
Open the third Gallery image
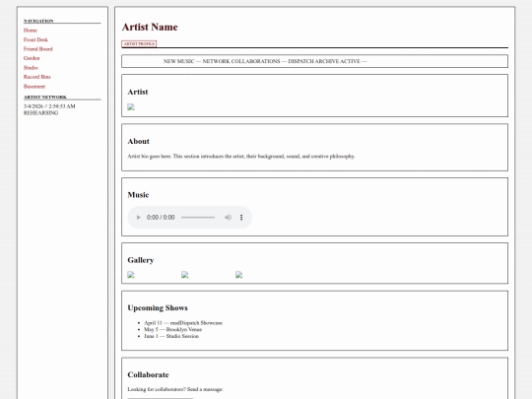tap(239, 275)
